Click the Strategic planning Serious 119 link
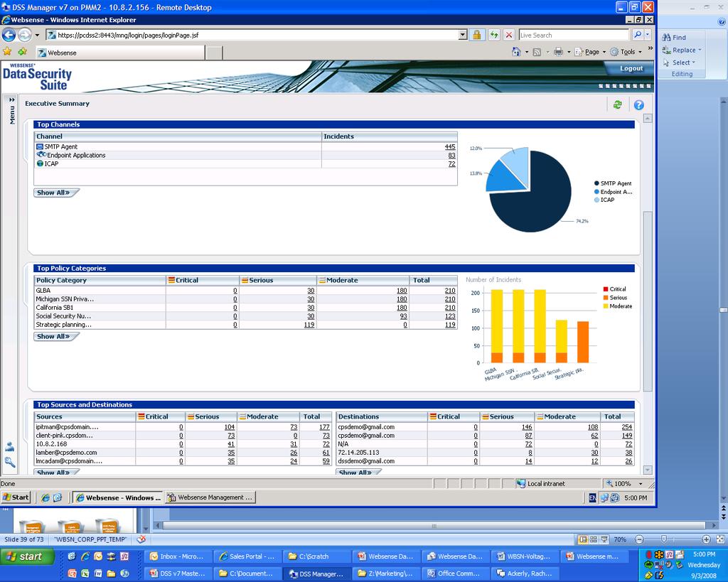Image resolution: width=728 pixels, height=582 pixels. click(309, 325)
